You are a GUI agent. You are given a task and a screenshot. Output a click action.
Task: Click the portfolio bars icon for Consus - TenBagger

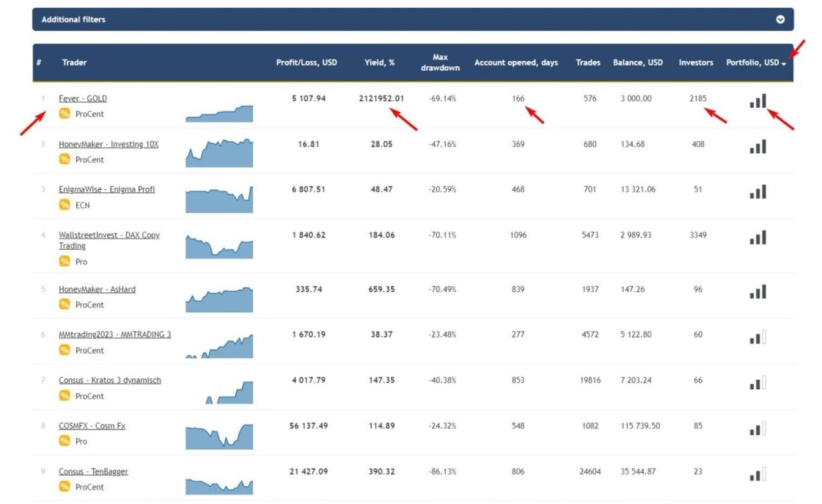tap(758, 474)
